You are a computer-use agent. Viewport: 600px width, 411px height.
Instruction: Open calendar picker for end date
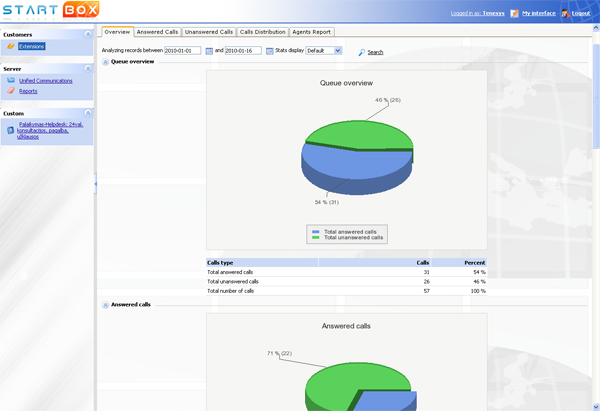tap(269, 51)
